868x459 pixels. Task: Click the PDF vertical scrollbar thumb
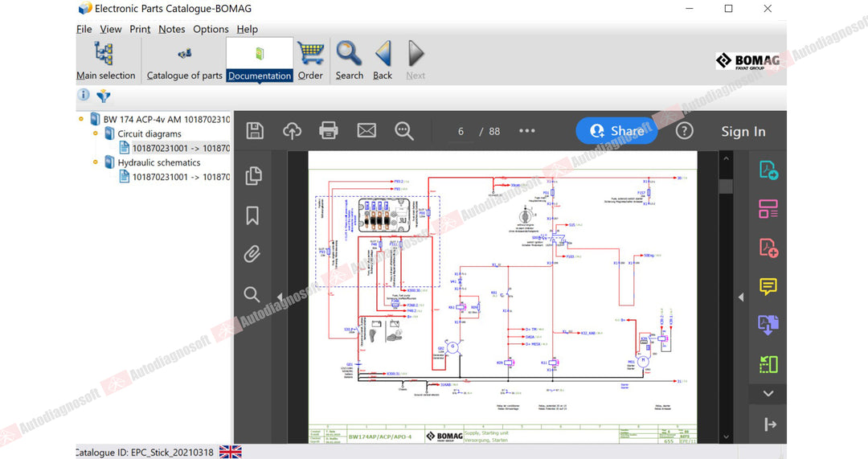tap(726, 186)
